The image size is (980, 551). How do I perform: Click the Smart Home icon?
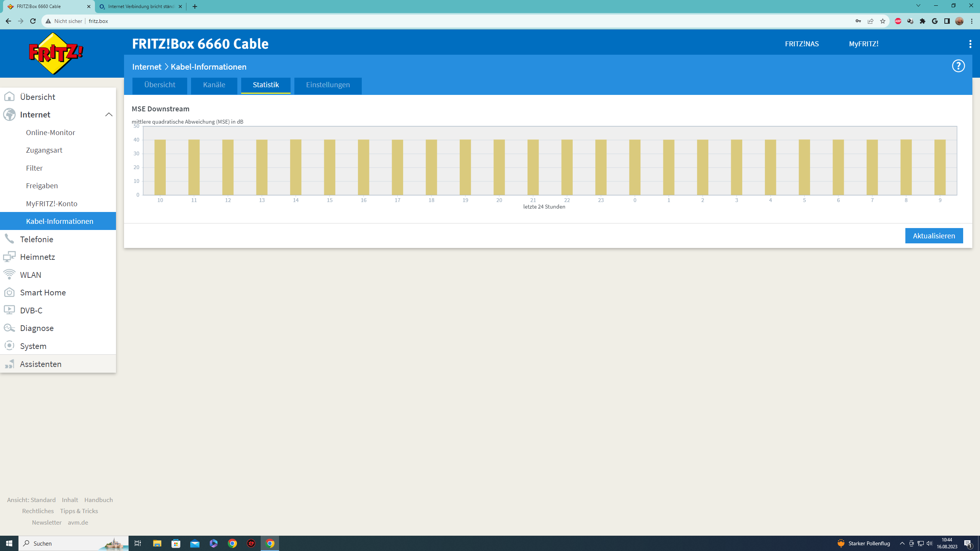point(9,292)
